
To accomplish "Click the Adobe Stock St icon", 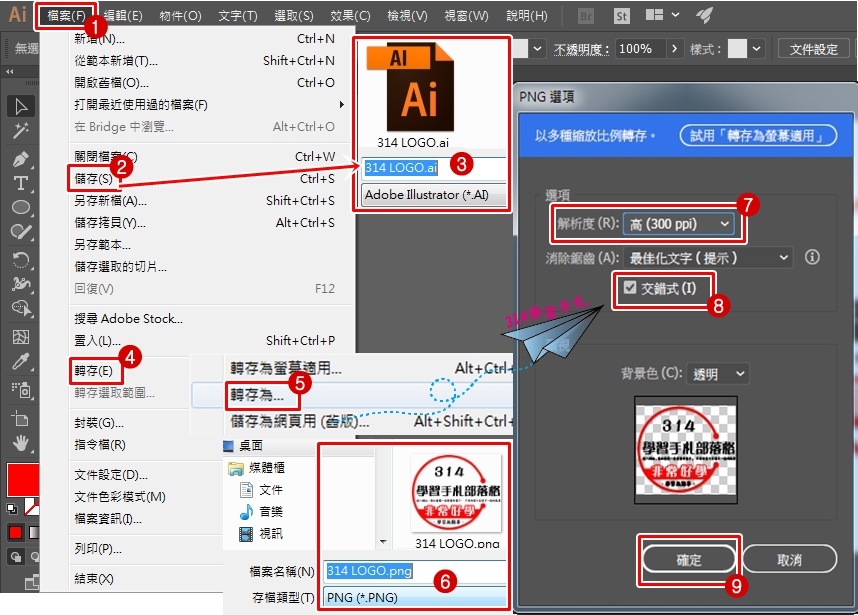I will pos(622,16).
